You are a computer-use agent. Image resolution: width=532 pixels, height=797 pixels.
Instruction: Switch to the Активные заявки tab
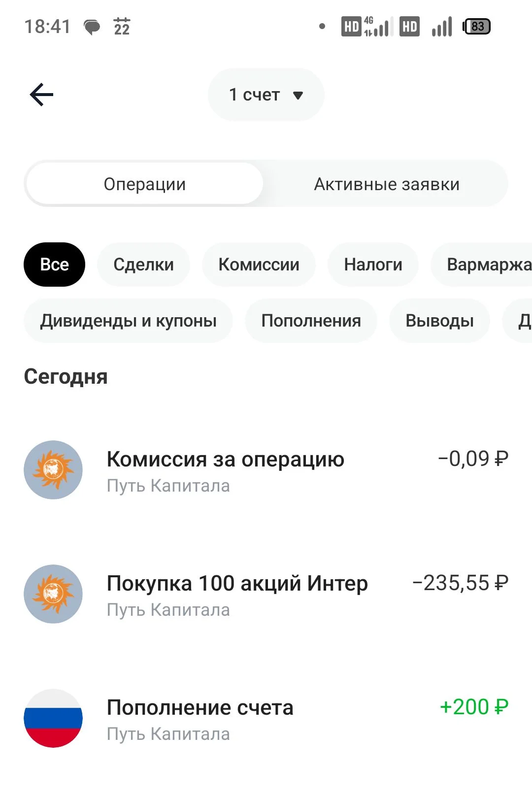[x=387, y=184]
